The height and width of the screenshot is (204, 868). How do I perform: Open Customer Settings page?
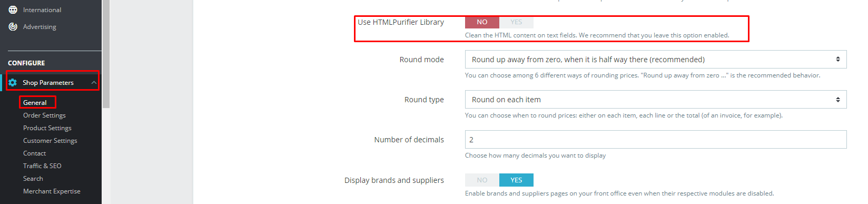50,141
